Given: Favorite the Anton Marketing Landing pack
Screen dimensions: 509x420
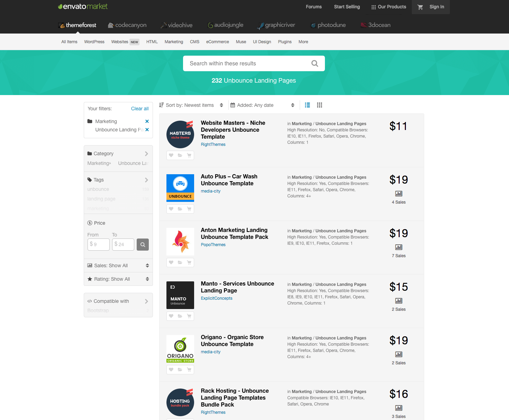Looking at the screenshot, I should tap(171, 263).
